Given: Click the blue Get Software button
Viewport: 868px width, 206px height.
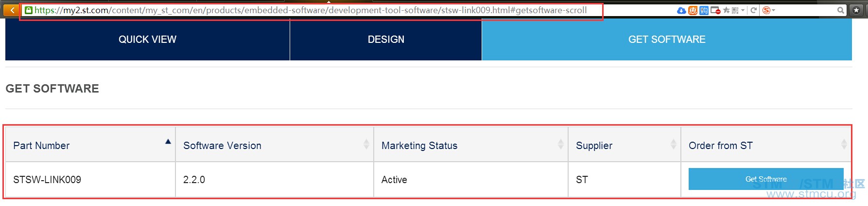Looking at the screenshot, I should click(x=766, y=179).
